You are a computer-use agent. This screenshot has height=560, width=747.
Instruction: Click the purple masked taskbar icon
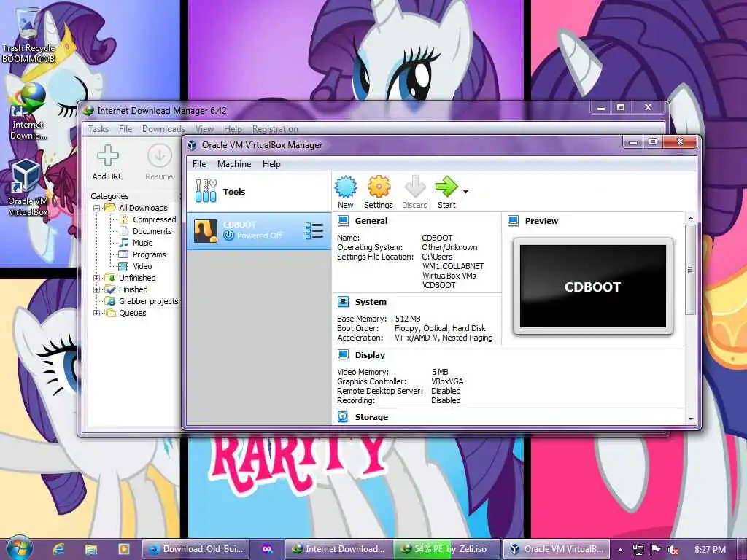click(x=268, y=549)
